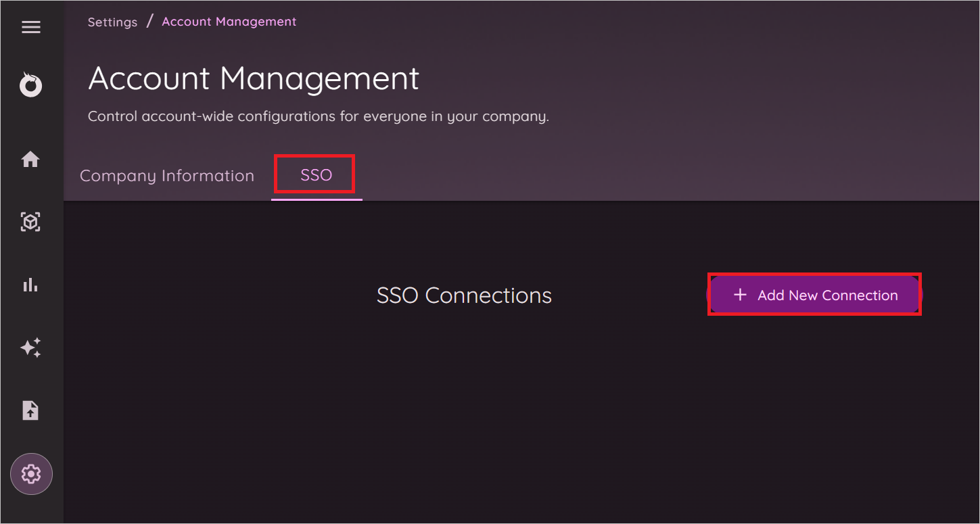View analytics using the bar chart icon
Screen dimensions: 980x524
[x=30, y=284]
